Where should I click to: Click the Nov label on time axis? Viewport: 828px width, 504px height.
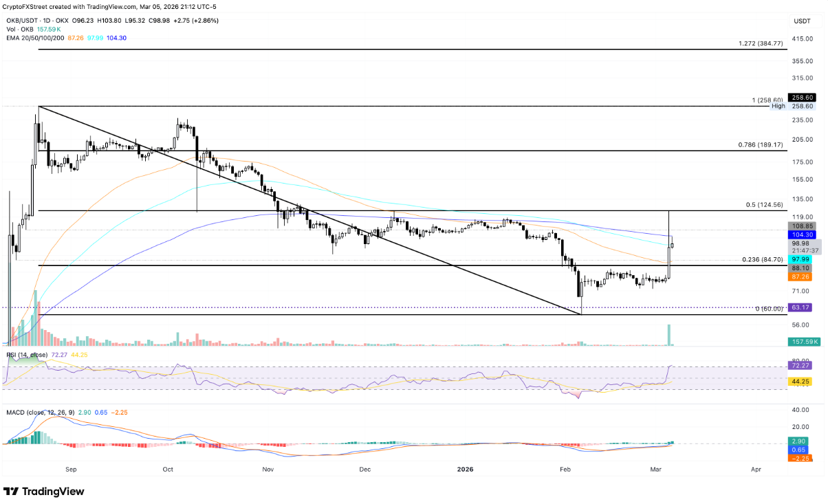(x=268, y=469)
